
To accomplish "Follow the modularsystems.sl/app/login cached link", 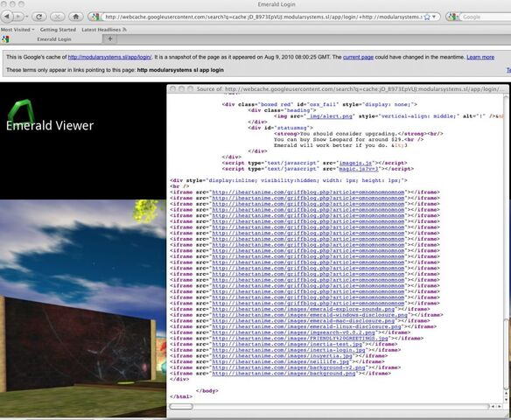I will (x=110, y=57).
